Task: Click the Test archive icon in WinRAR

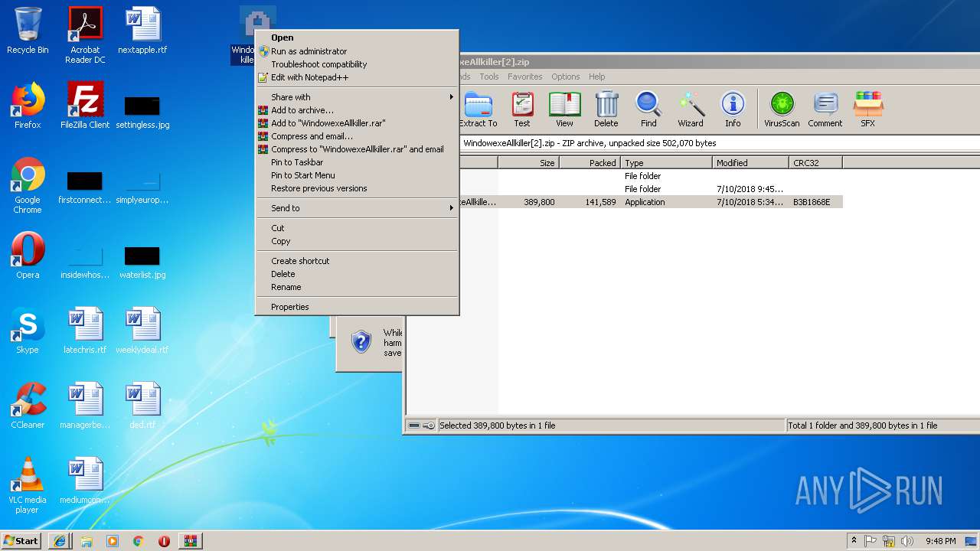Action: tap(522, 109)
